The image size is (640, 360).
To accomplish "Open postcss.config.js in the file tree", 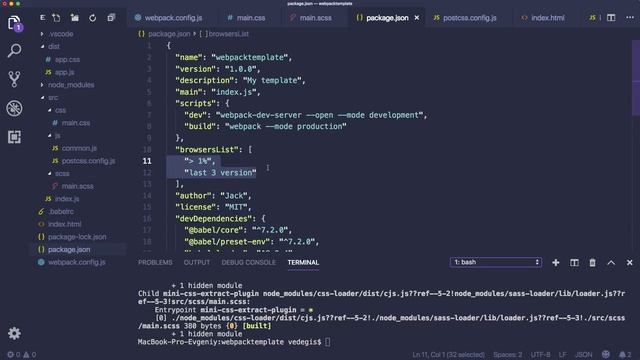I will click(x=88, y=161).
